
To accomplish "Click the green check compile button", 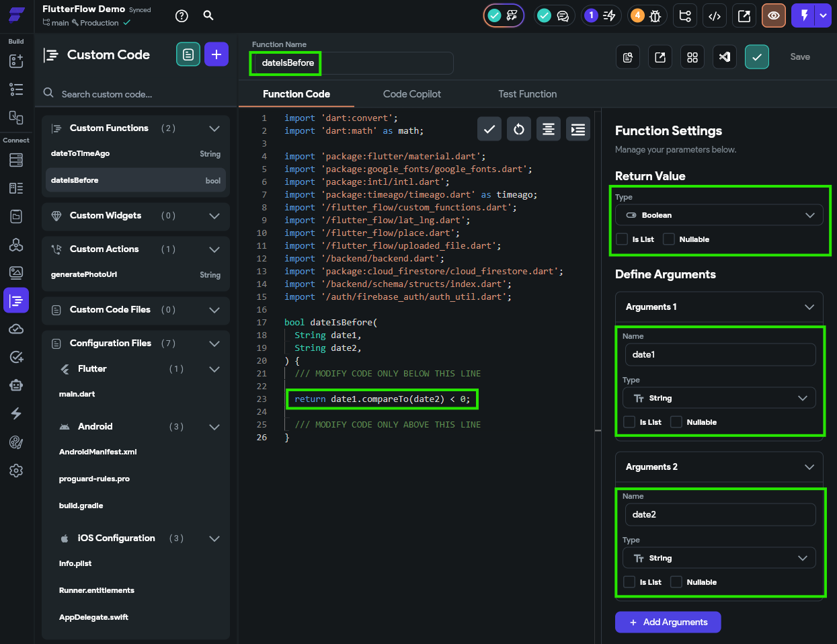I will 757,57.
